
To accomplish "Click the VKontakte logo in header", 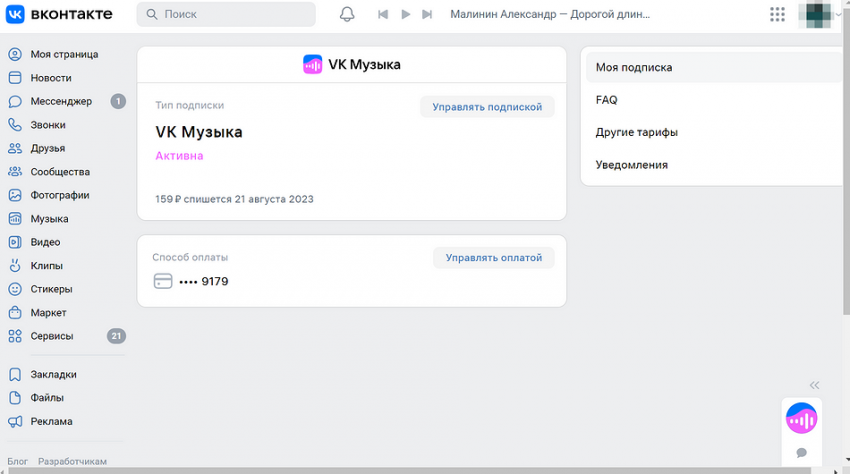I will pos(60,14).
